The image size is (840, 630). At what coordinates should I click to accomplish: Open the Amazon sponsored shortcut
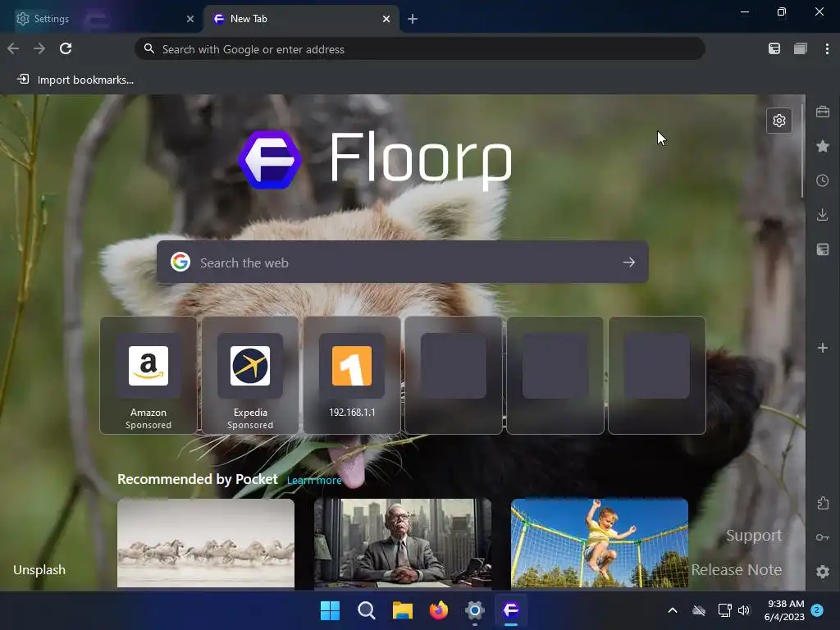pyautogui.click(x=148, y=375)
